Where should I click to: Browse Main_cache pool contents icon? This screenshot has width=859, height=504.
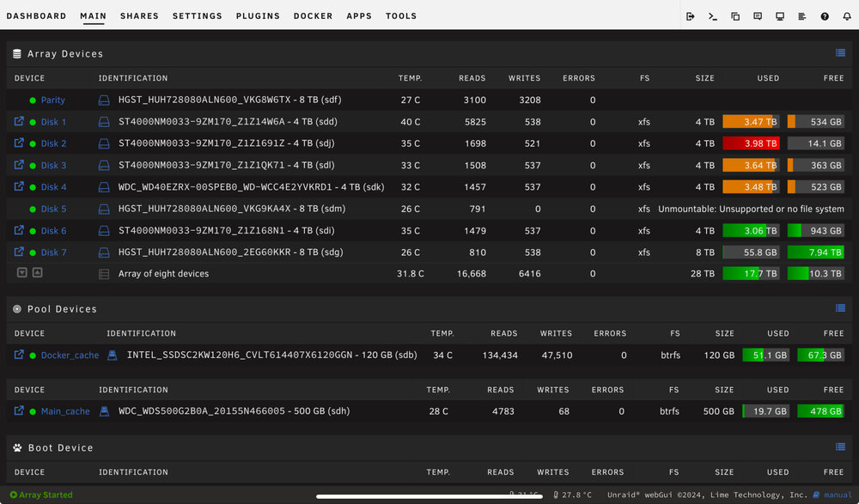(19, 410)
